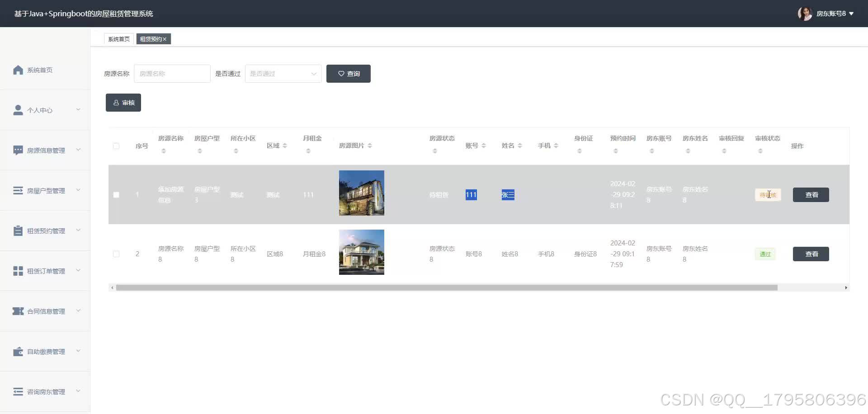Sort by 房源状态 column arrows
The image size is (868, 414).
click(x=435, y=151)
